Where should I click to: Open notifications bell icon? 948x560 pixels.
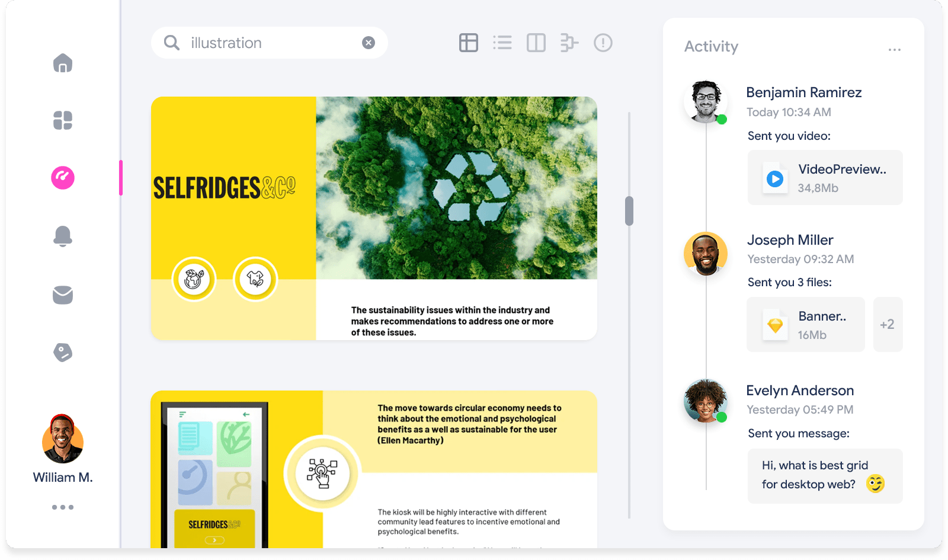point(63,236)
